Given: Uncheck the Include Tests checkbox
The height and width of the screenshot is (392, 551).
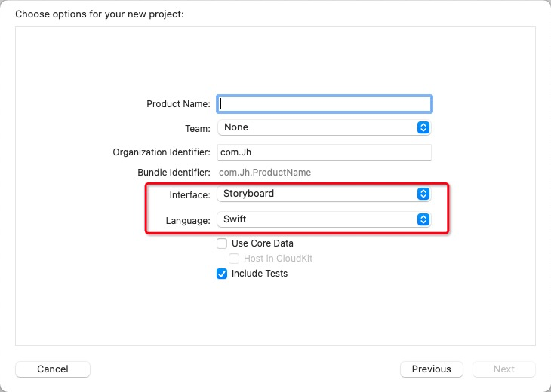Looking at the screenshot, I should point(222,274).
